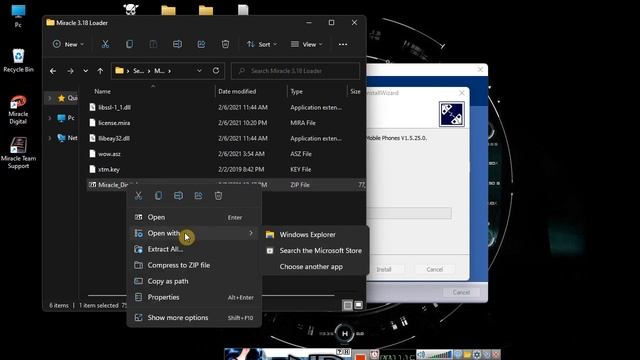Select Choose another app
Screen dimensions: 640x360
[x=315, y=267]
